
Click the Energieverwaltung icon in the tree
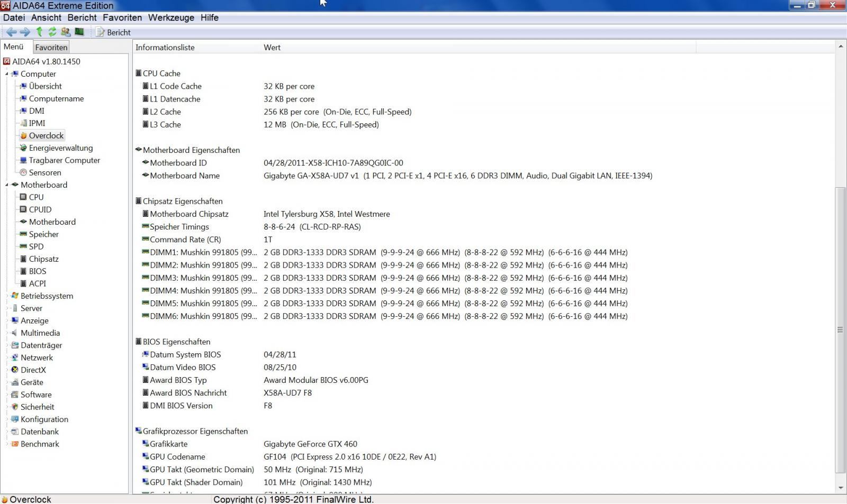click(23, 148)
